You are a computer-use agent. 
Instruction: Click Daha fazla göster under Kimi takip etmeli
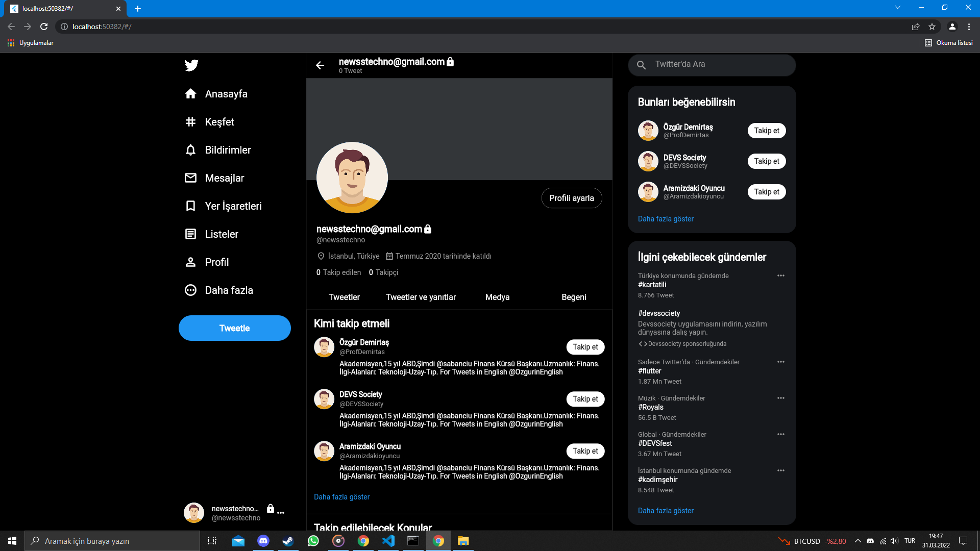click(x=341, y=497)
